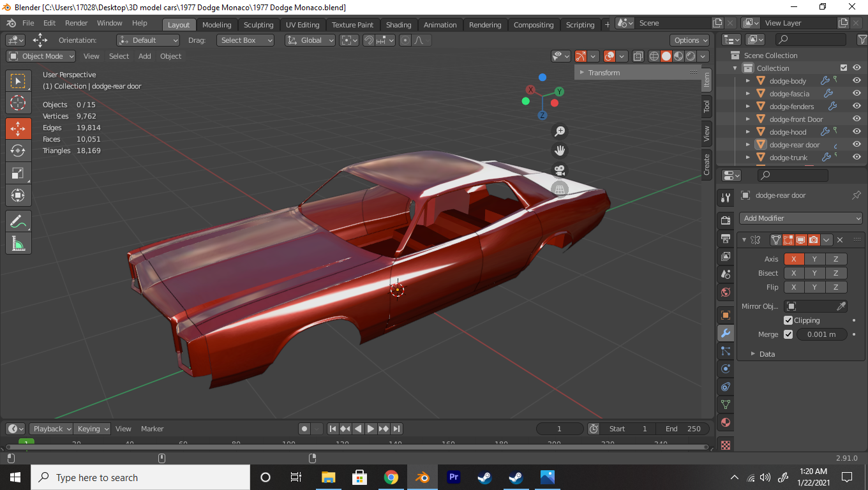Open the Scene properties tab
The height and width of the screenshot is (490, 868).
click(726, 274)
